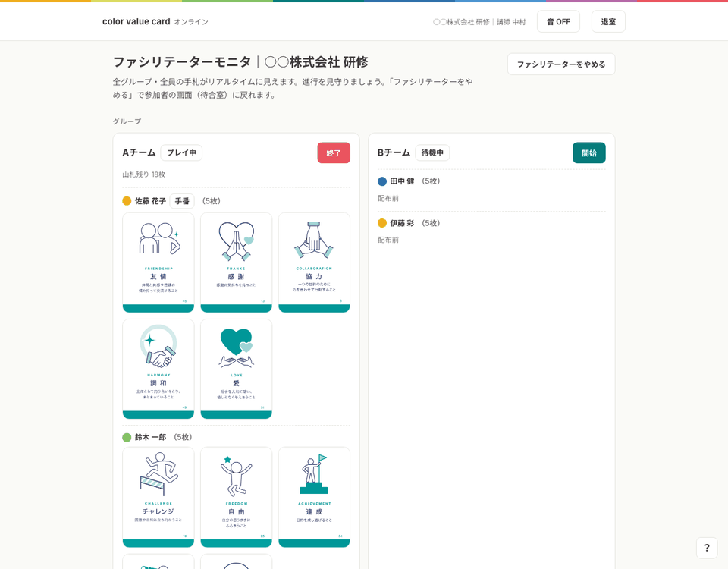Click the 佐藤 花子 player name
This screenshot has height=569, width=728.
click(x=150, y=200)
